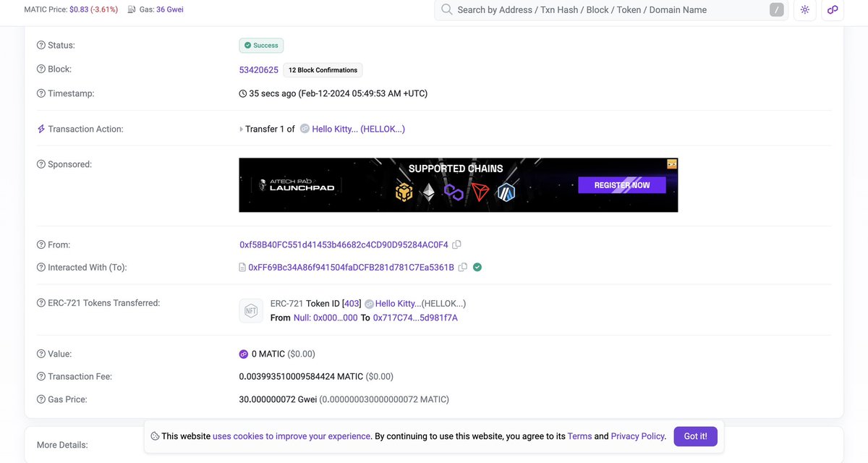
Task: Click REGISTER NOW on the banner
Action: click(622, 185)
